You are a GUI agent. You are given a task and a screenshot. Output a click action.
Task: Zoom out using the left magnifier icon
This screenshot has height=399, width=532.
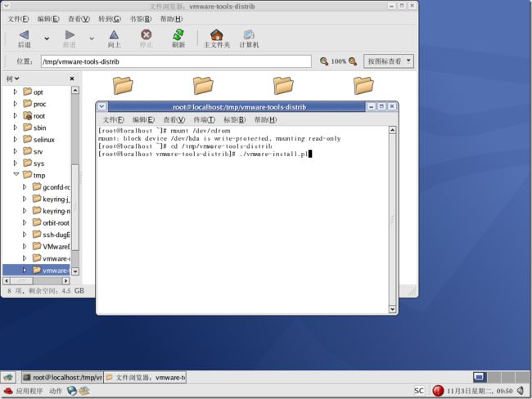point(324,61)
